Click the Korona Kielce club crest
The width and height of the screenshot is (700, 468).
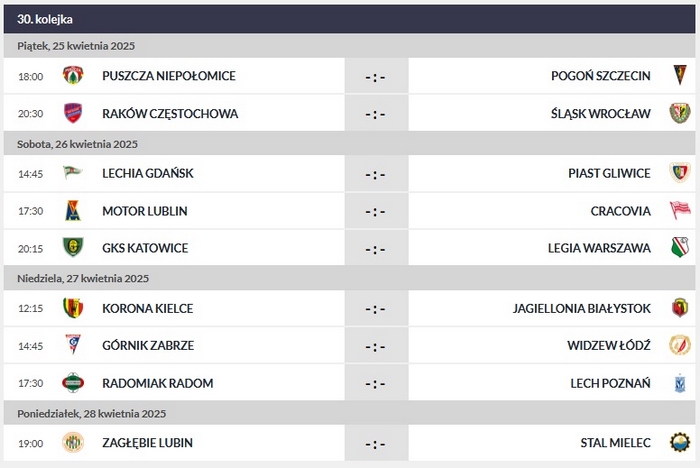[72, 308]
